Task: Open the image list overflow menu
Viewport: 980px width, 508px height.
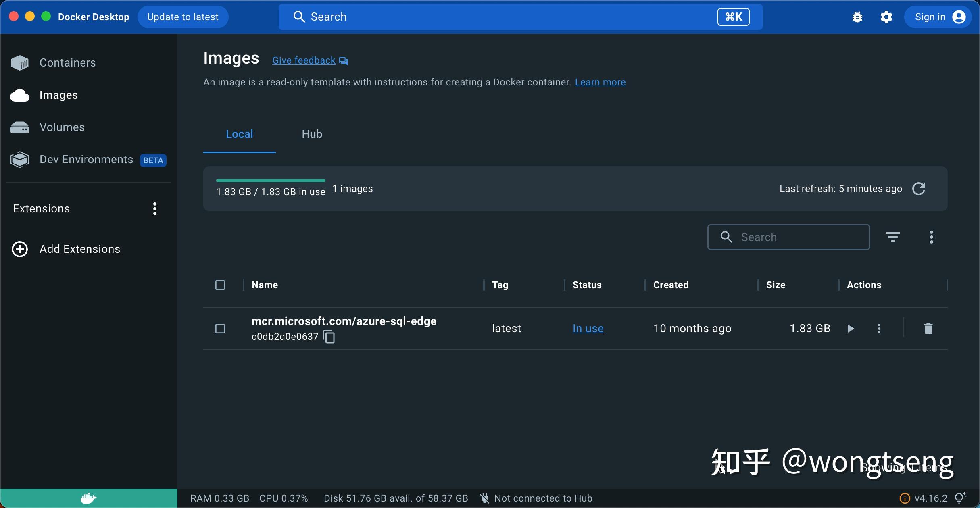Action: (931, 237)
